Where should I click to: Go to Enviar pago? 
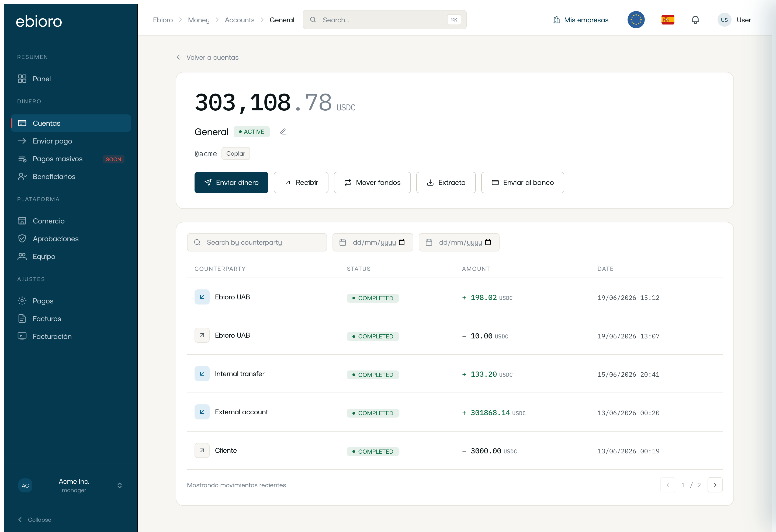click(x=71, y=141)
